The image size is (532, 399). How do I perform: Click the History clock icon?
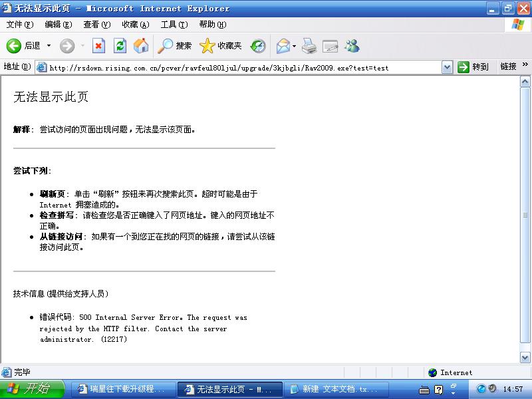click(258, 46)
